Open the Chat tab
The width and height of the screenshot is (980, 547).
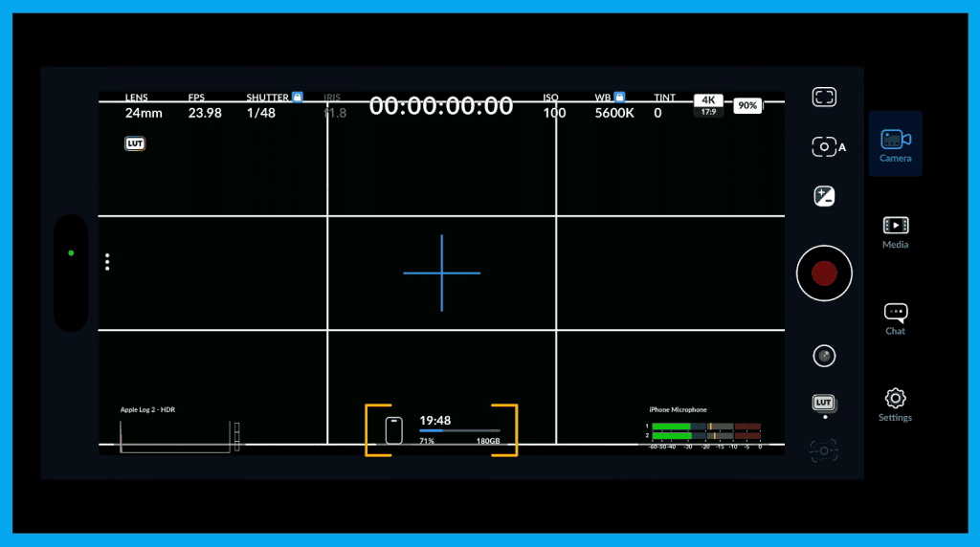[x=895, y=318]
